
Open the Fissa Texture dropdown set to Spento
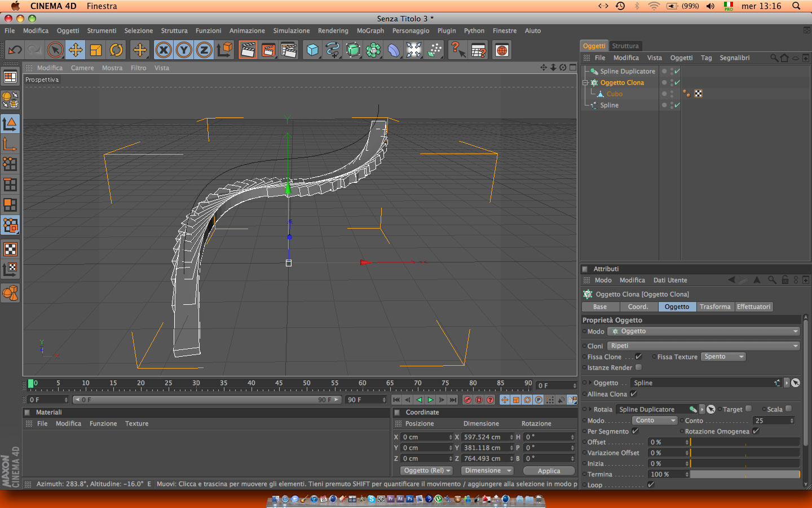click(x=723, y=357)
